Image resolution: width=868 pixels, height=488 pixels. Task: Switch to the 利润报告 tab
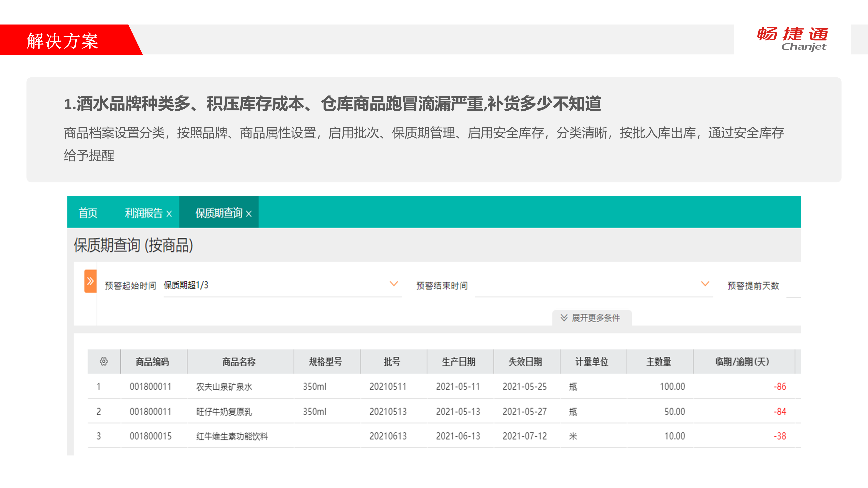pos(143,213)
